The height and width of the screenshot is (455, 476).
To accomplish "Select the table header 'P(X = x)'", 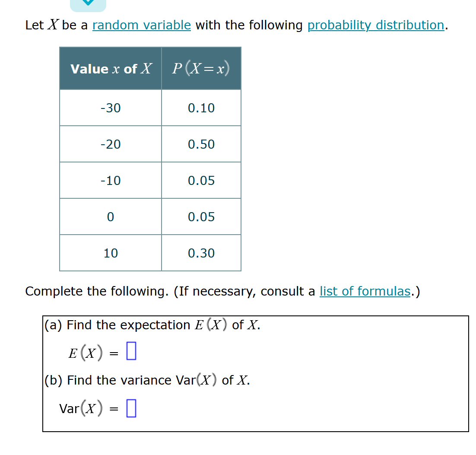I will [201, 68].
